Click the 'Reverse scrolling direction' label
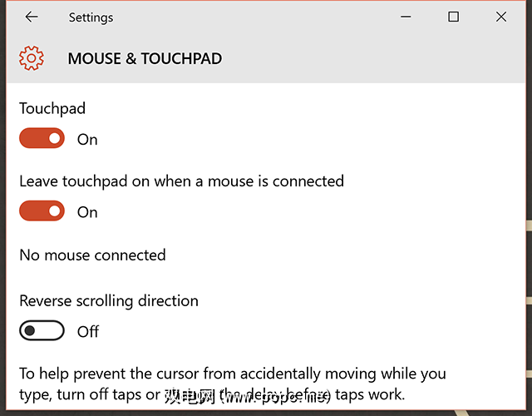Viewport: 532px width, 416px height. point(109,300)
